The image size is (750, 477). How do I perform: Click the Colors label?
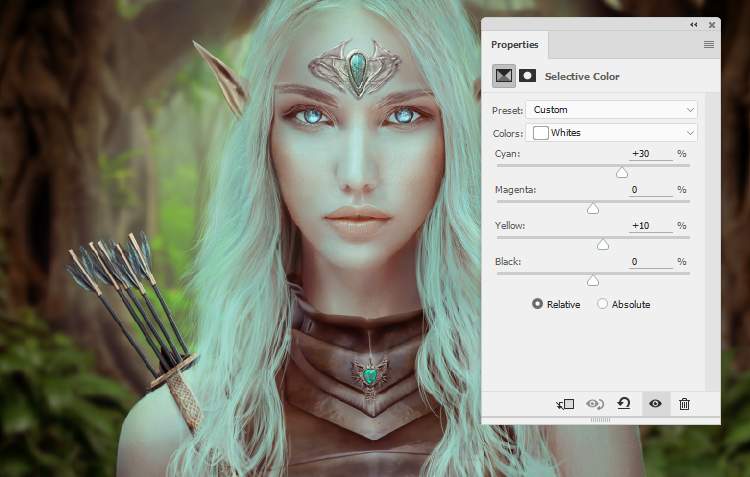pyautogui.click(x=508, y=133)
